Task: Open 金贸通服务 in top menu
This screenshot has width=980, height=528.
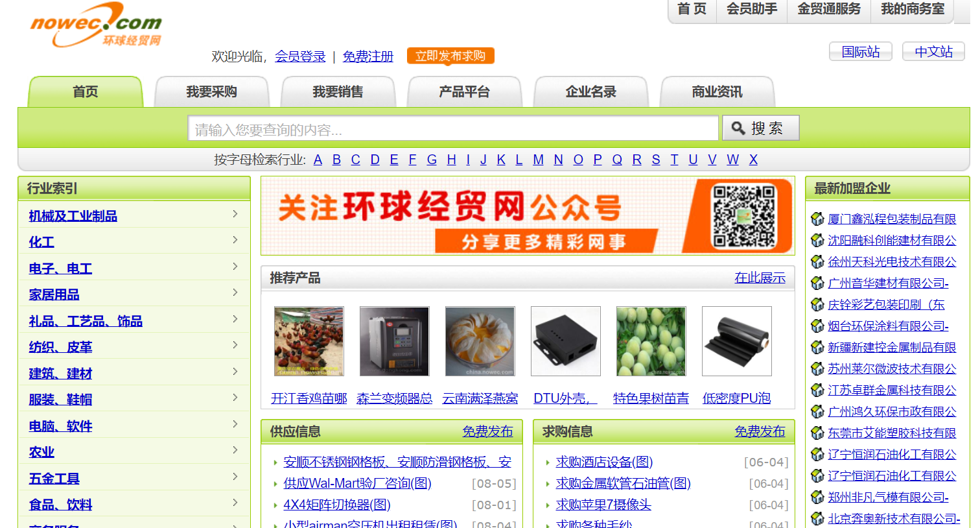Action: click(828, 9)
